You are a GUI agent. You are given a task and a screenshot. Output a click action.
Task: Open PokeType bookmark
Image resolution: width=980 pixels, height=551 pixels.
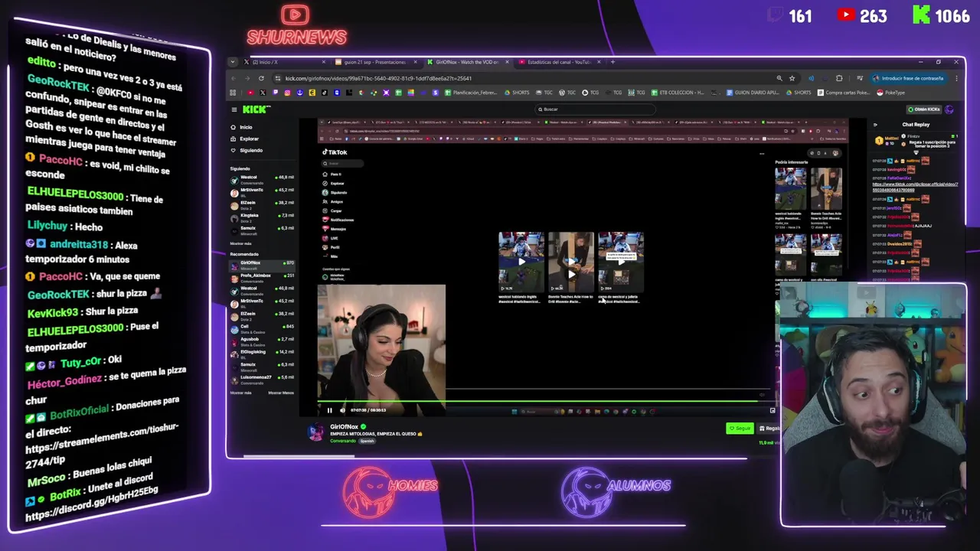[x=890, y=93]
